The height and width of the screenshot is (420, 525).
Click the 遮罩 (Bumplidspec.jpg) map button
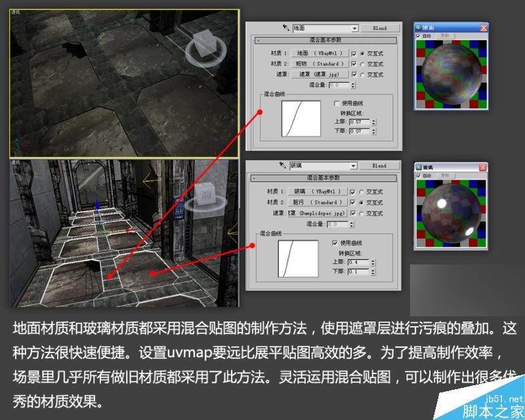click(x=316, y=213)
